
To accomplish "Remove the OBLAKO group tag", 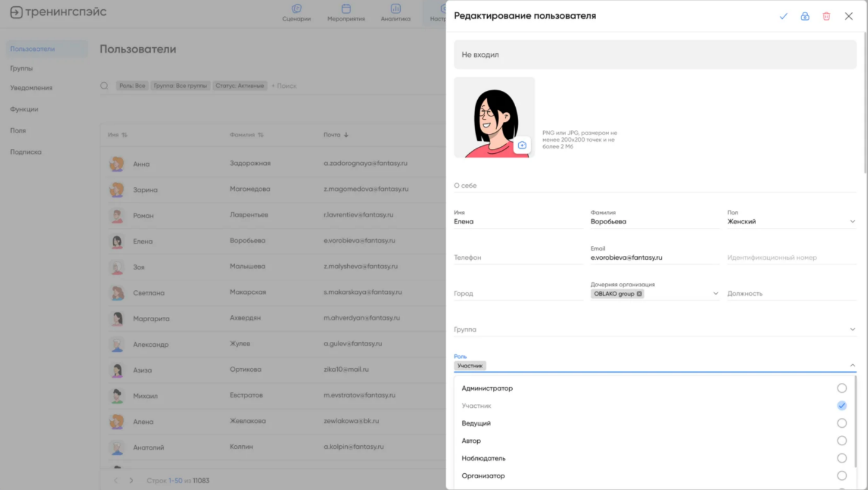I will [x=640, y=294].
